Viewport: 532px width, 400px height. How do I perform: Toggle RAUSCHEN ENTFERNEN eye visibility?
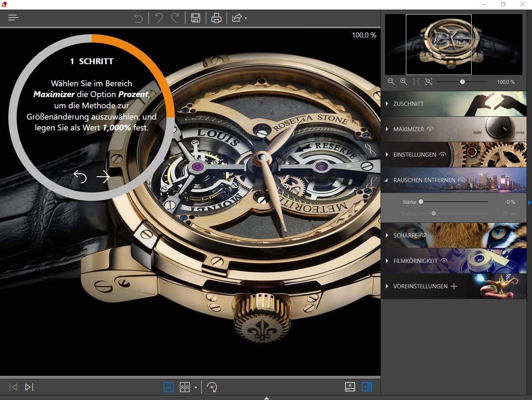click(462, 180)
